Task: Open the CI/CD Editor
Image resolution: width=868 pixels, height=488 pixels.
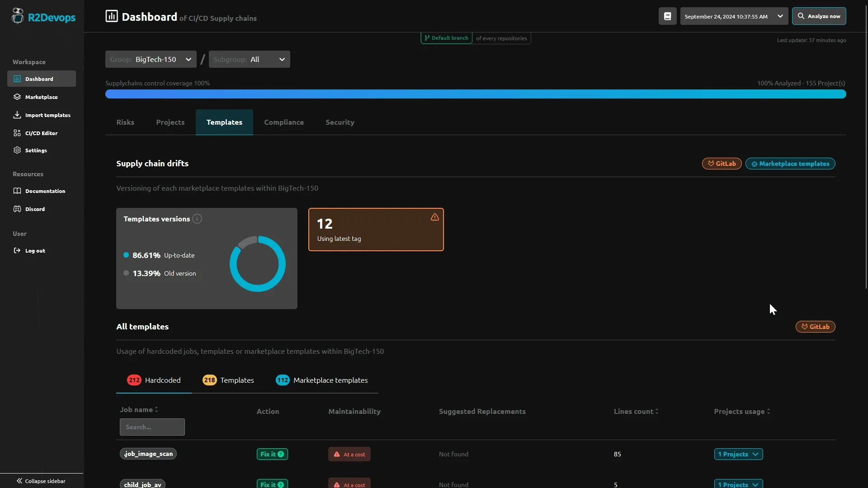Action: (x=42, y=133)
